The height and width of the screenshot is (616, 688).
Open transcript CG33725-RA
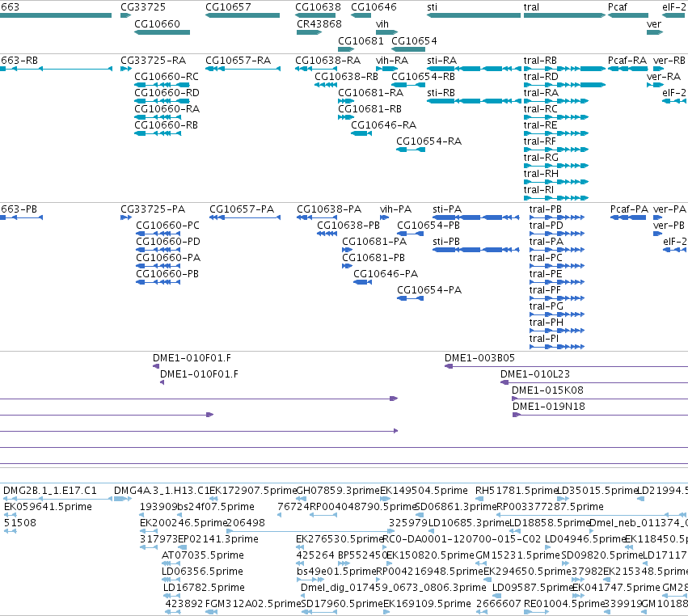153,60
